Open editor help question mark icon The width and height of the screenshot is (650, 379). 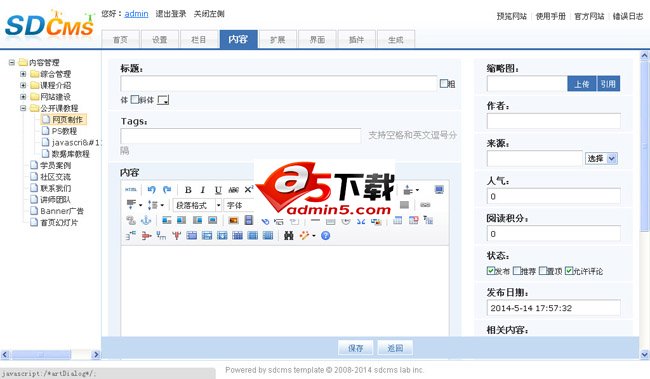(325, 236)
